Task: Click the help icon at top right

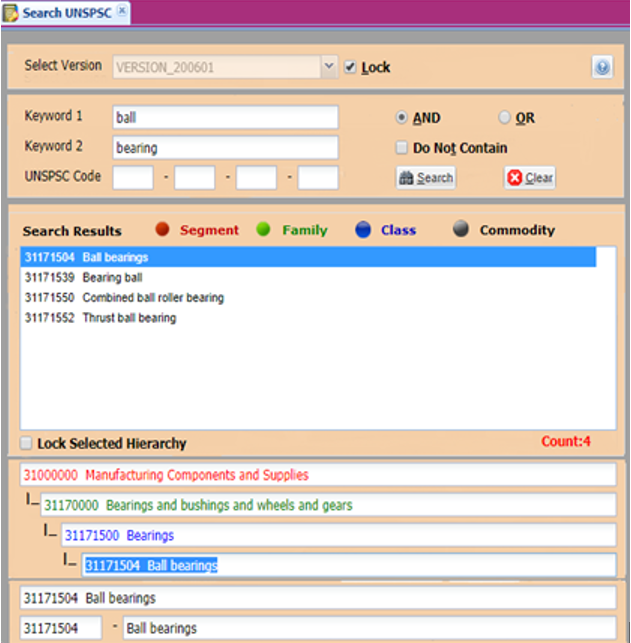Action: [x=601, y=67]
